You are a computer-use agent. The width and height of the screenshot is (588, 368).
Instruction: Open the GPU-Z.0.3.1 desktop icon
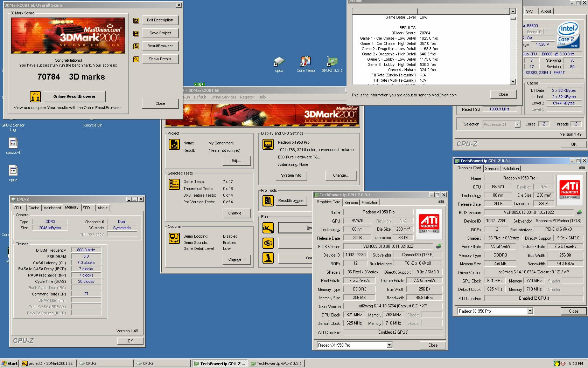[x=332, y=61]
